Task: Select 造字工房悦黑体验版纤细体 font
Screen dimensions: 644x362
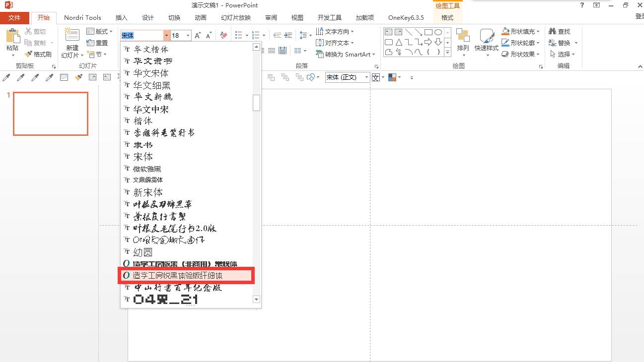Action: pos(187,275)
